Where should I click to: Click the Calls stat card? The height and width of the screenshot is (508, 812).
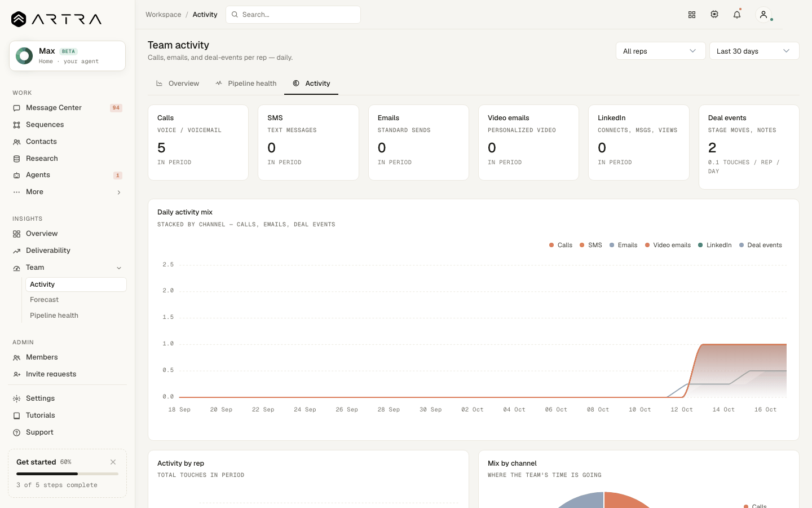[198, 142]
